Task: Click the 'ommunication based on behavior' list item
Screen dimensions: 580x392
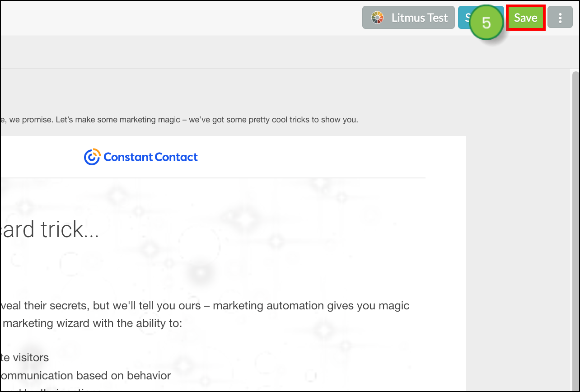Action: pyautogui.click(x=86, y=376)
